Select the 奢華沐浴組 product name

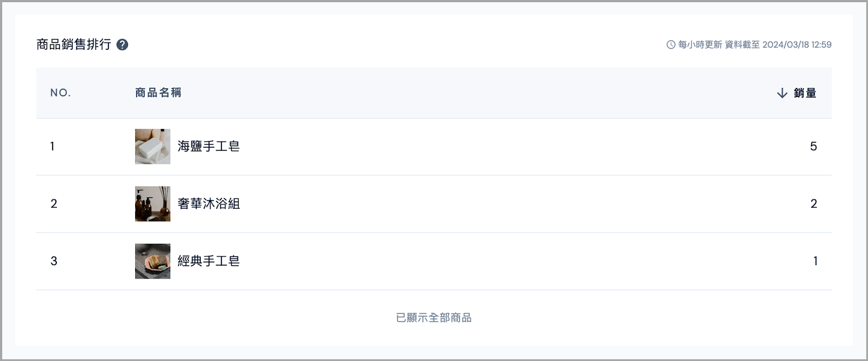209,204
